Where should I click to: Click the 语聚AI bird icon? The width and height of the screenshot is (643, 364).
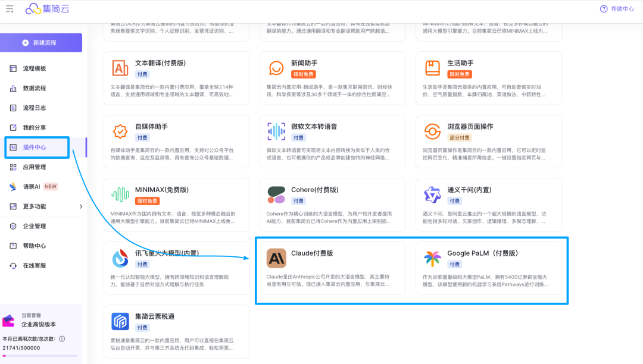pyautogui.click(x=13, y=187)
